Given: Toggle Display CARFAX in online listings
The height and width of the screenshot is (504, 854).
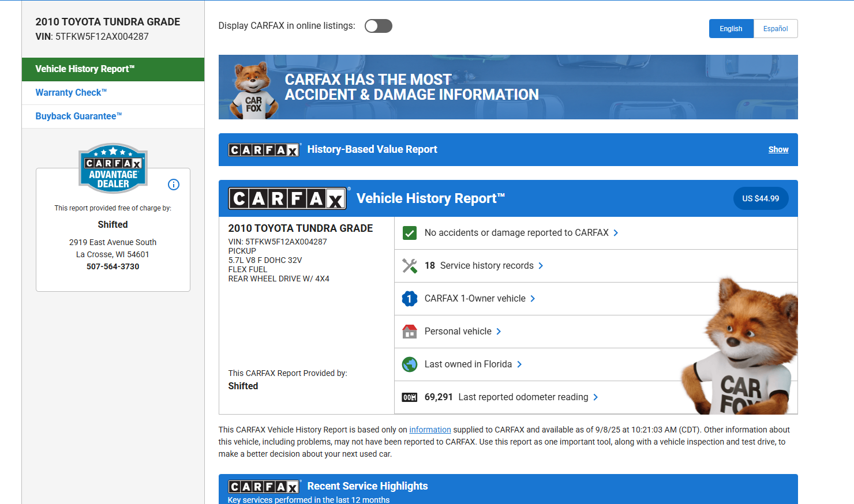Looking at the screenshot, I should (379, 26).
